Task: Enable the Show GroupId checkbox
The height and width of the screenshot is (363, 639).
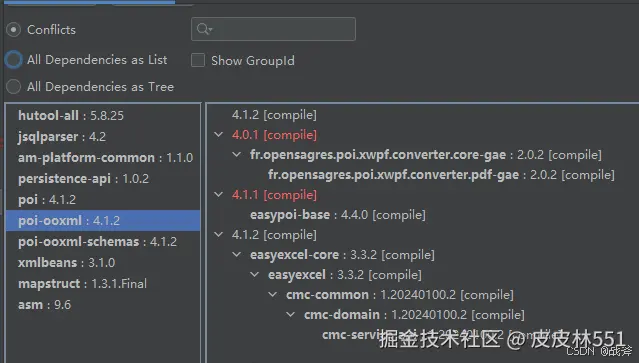Action: pos(198,60)
